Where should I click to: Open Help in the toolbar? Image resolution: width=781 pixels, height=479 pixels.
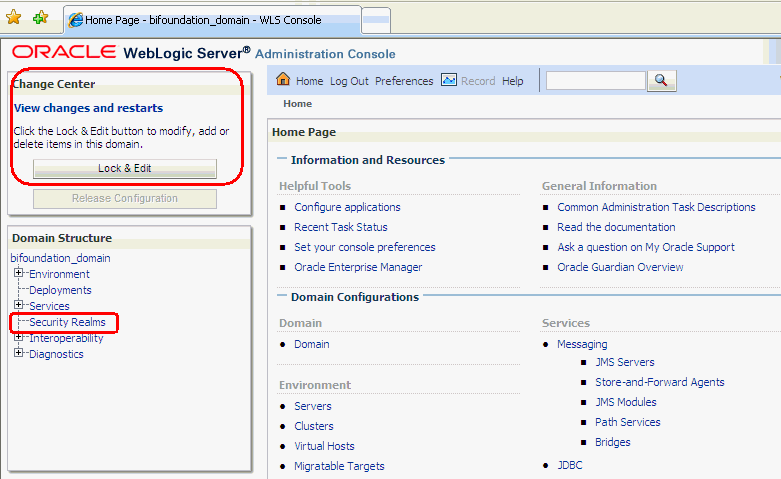point(513,81)
